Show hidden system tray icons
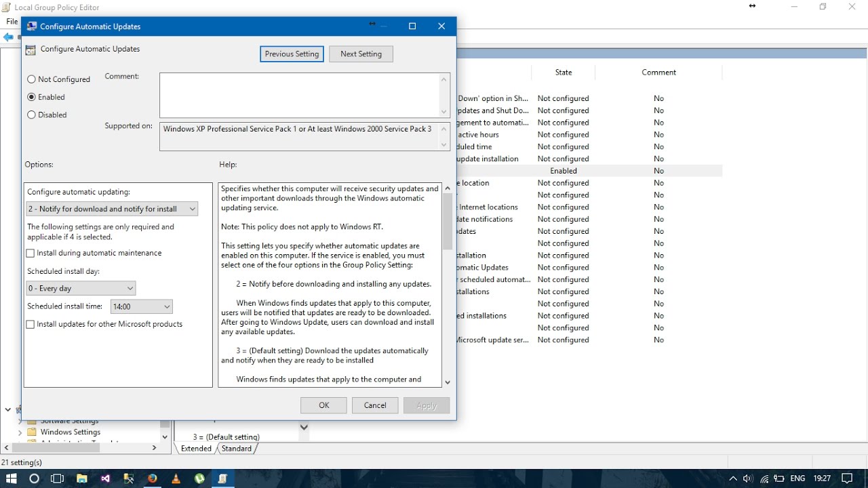Viewport: 868px width, 488px height. (733, 479)
